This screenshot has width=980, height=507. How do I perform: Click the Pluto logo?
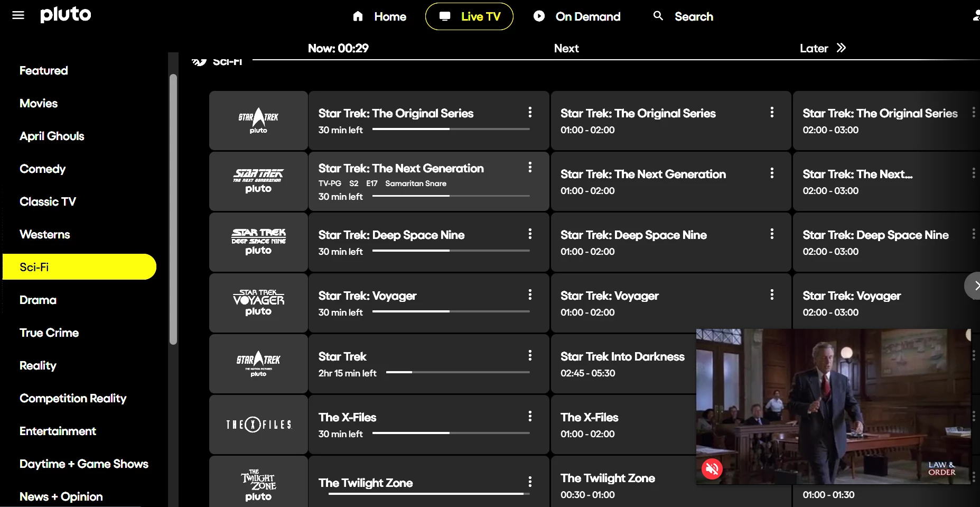pyautogui.click(x=66, y=14)
